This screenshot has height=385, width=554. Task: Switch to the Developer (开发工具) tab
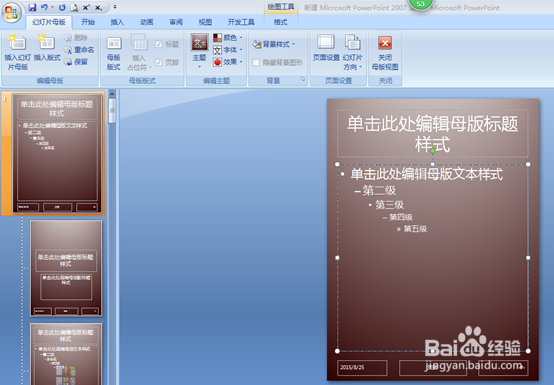[241, 22]
